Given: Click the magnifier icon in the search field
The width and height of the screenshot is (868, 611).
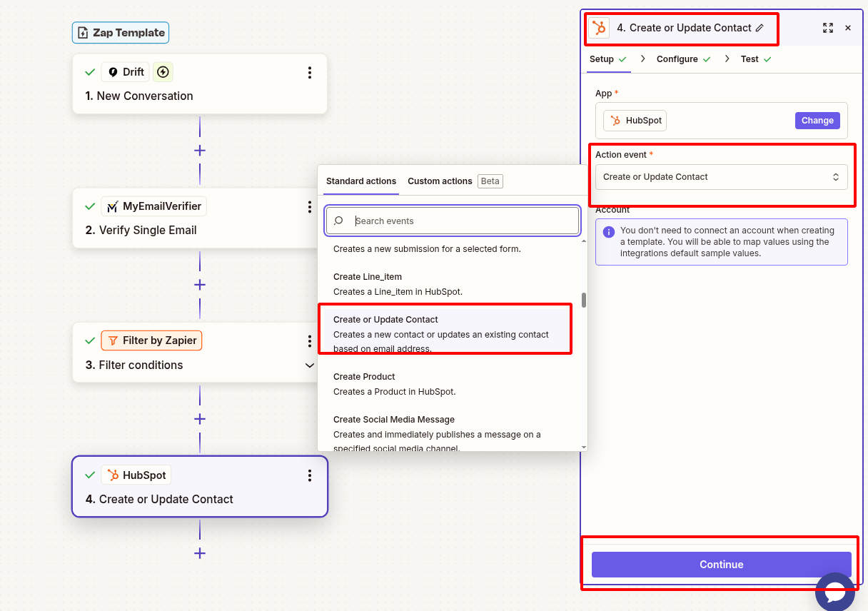Looking at the screenshot, I should click(x=337, y=221).
